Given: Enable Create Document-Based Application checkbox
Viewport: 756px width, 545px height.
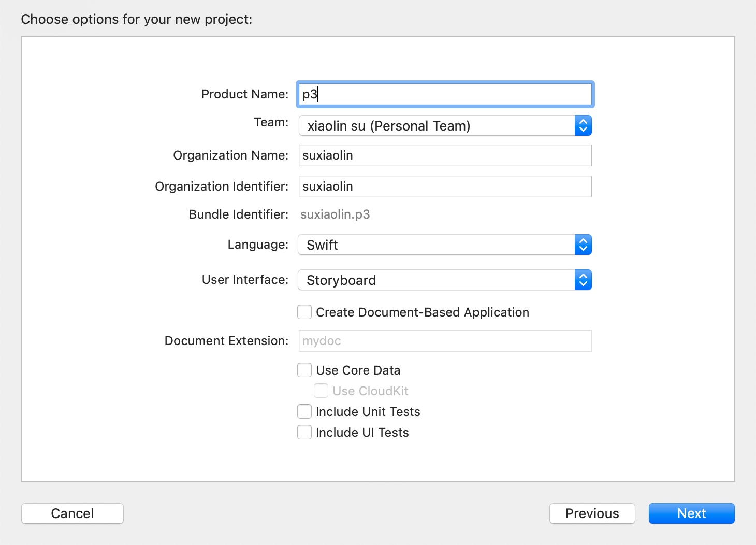Looking at the screenshot, I should click(304, 312).
